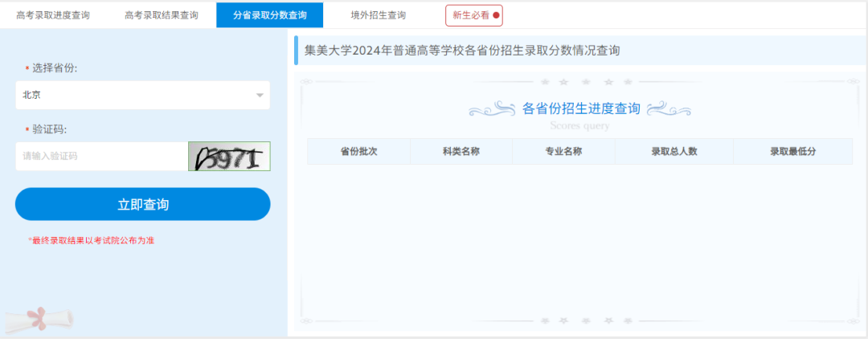Image resolution: width=868 pixels, height=339 pixels.
Task: Focus the 请输入验证码 input field
Action: [x=101, y=156]
